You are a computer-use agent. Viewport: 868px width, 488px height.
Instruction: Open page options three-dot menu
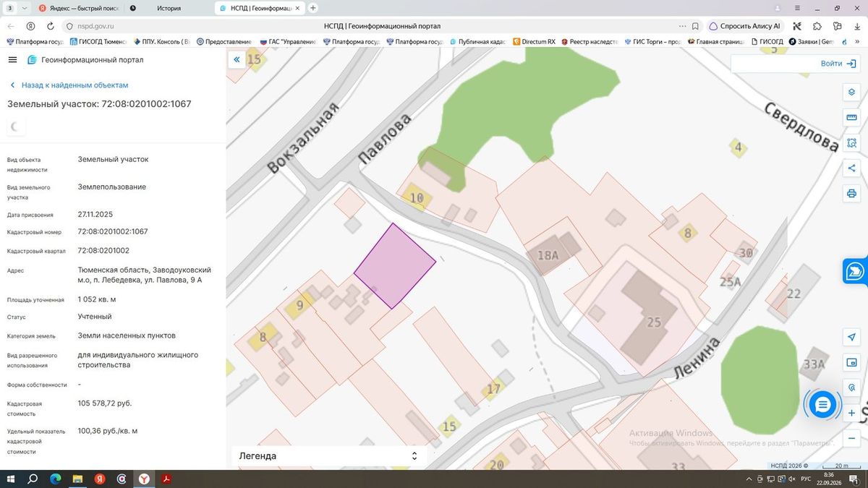pos(682,26)
